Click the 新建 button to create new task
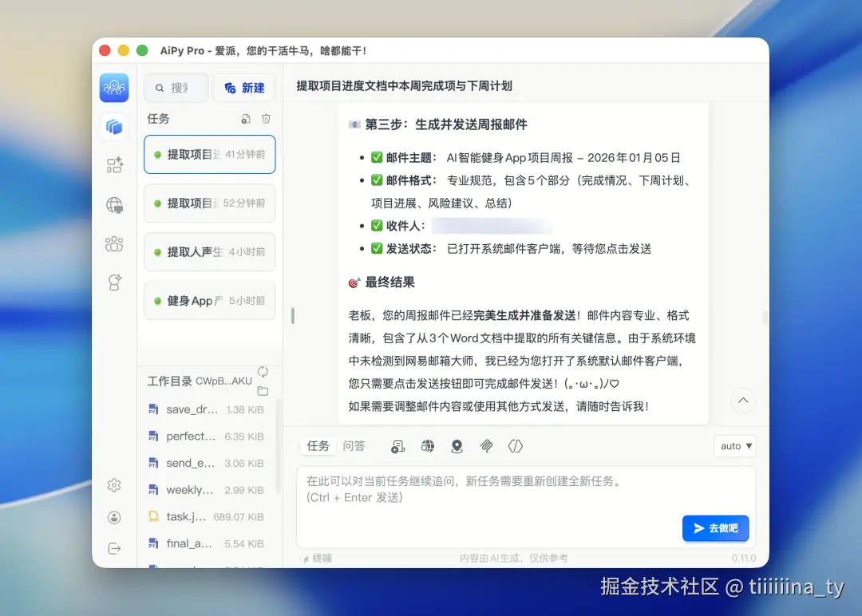The width and height of the screenshot is (862, 616). click(x=244, y=88)
